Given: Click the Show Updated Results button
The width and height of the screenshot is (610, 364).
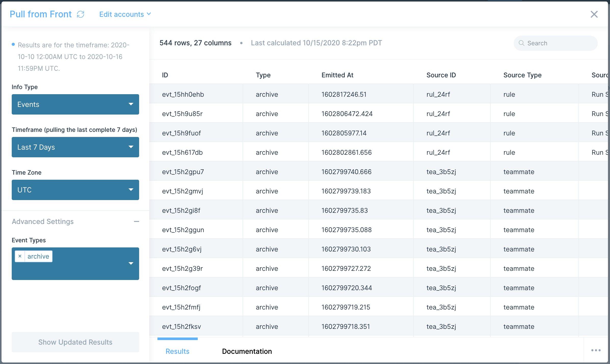Looking at the screenshot, I should tap(75, 342).
